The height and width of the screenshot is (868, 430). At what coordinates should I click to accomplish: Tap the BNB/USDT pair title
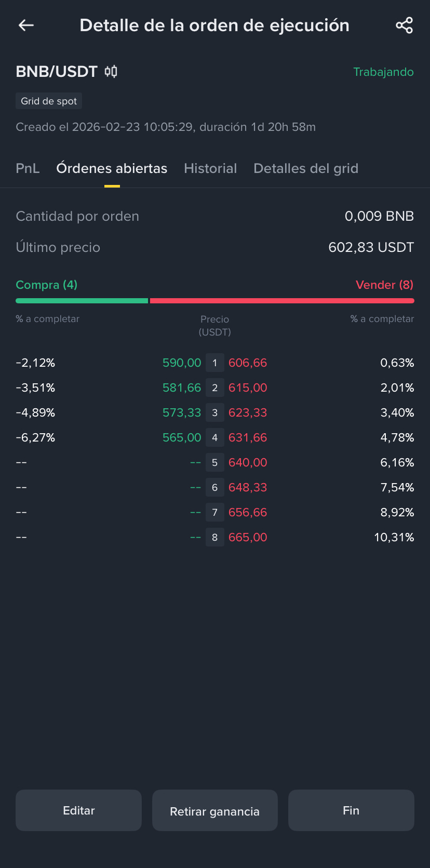coord(57,71)
